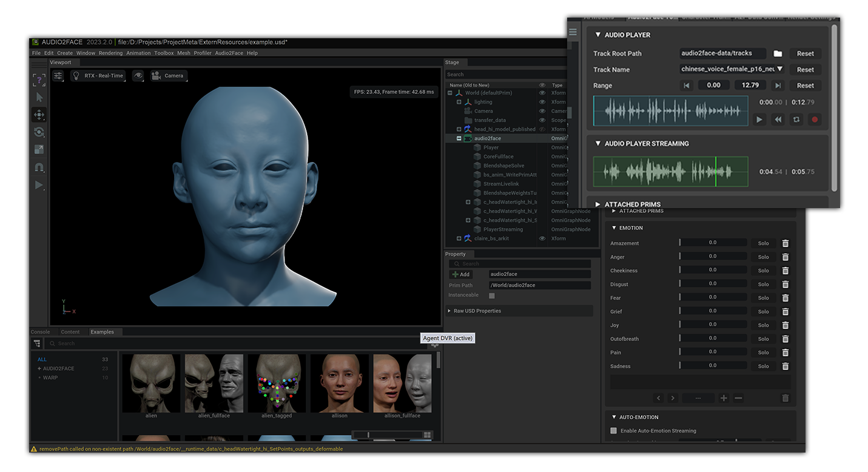Image resolution: width=868 pixels, height=472 pixels.
Task: Browse folder for Track Root Path
Action: pos(778,53)
